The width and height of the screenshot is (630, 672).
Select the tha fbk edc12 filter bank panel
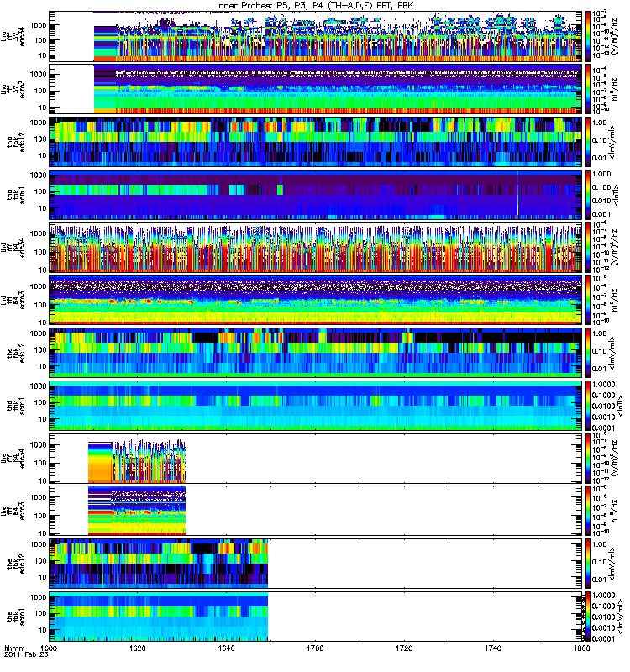click(x=316, y=141)
